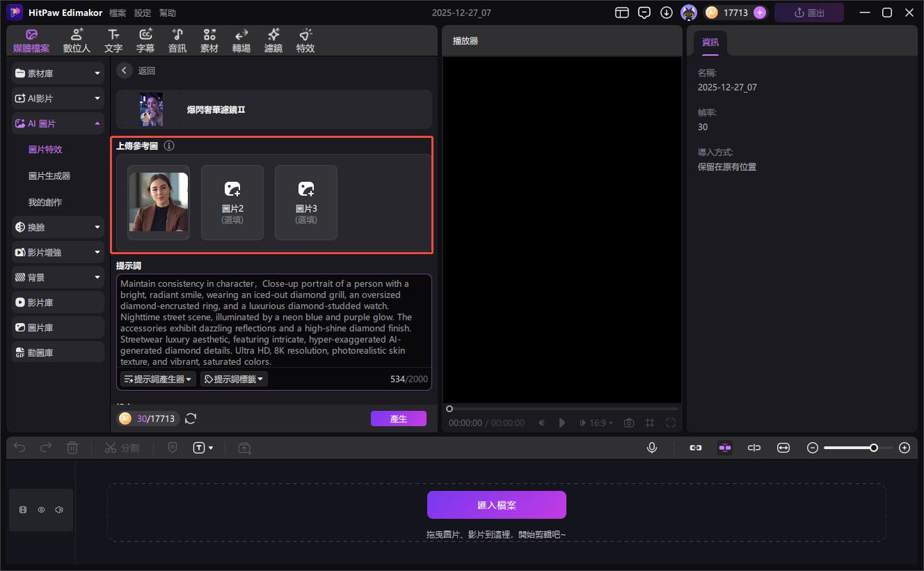Mute the timeline track audio
The width and height of the screenshot is (924, 571).
(58, 510)
